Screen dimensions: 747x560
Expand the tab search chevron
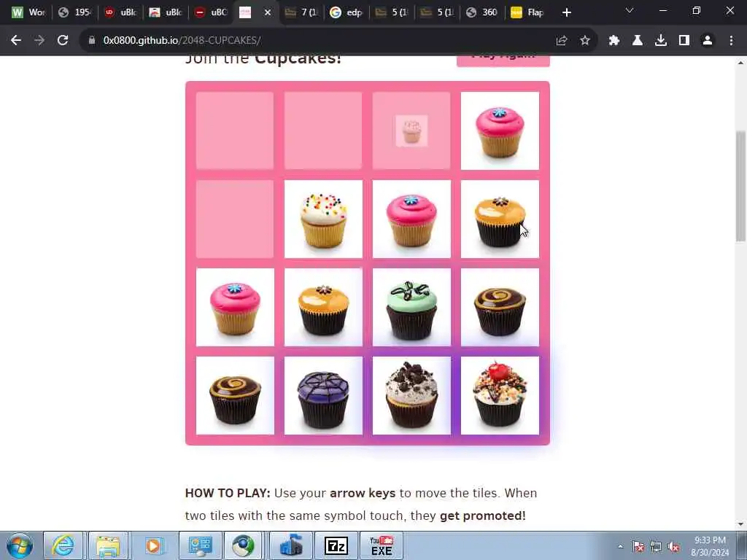coord(630,10)
